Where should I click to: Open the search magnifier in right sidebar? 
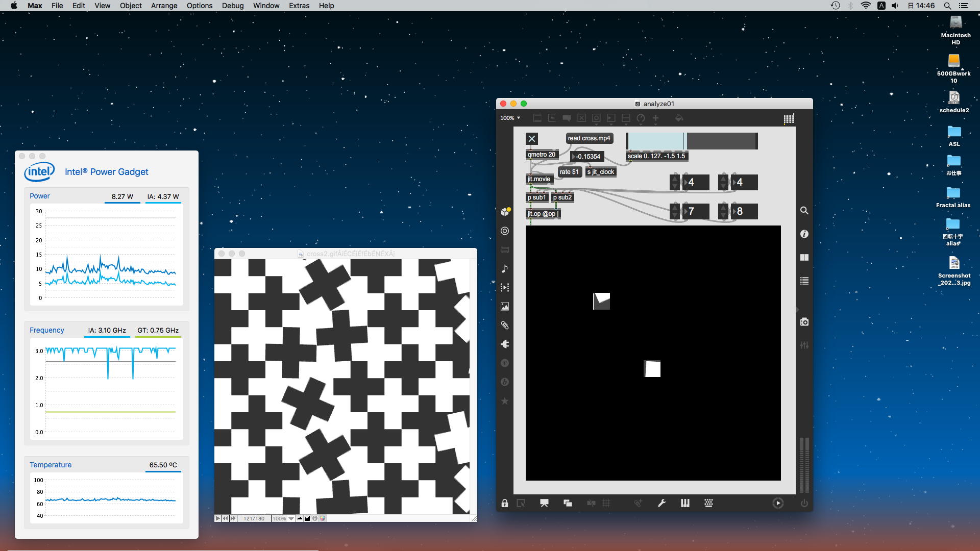804,211
